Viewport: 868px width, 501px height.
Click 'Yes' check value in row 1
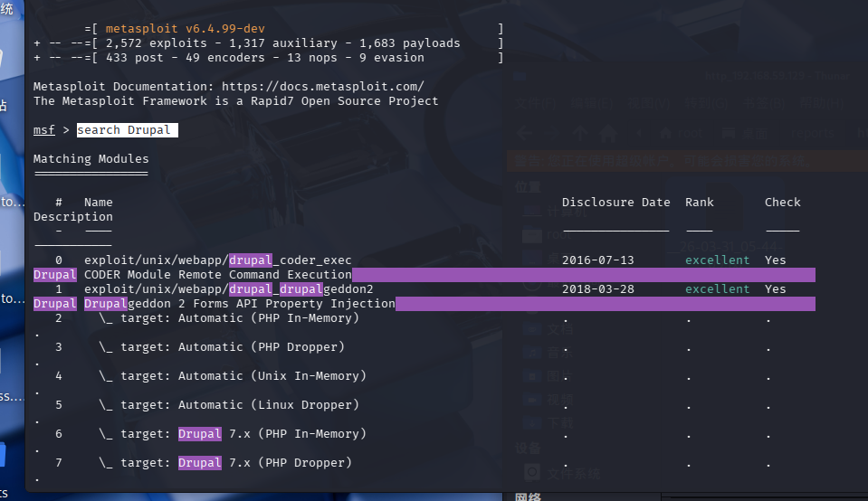[x=776, y=288]
